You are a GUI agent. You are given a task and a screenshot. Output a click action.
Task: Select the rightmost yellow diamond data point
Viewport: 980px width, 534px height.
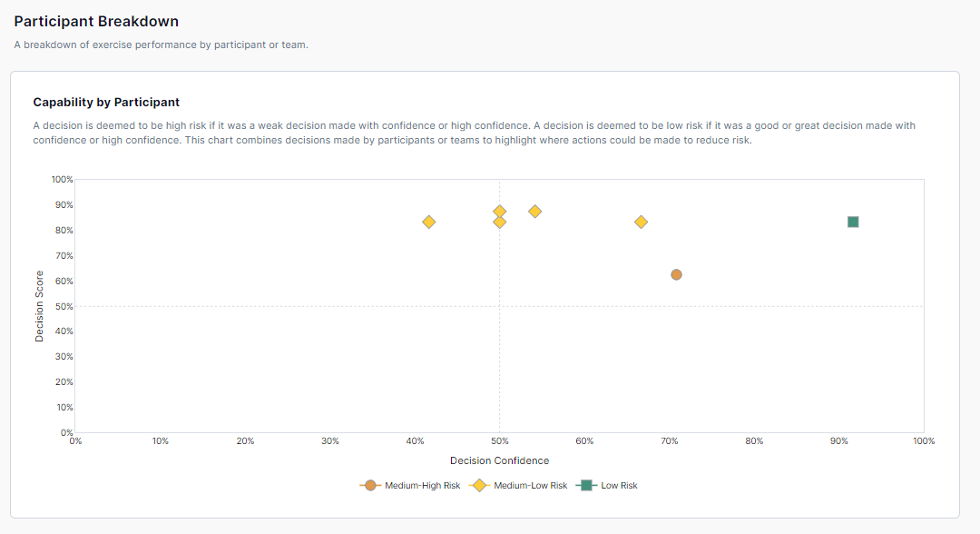641,222
